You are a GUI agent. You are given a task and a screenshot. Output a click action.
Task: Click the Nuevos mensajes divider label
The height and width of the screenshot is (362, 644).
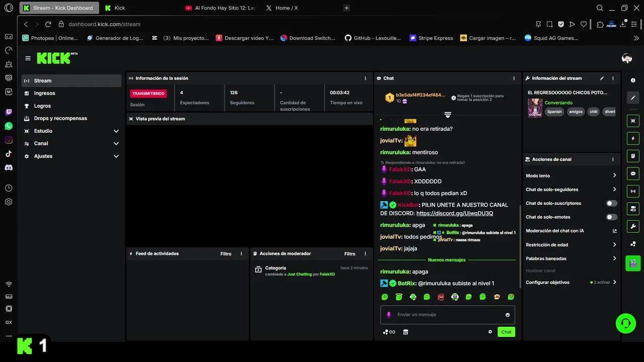[447, 260]
